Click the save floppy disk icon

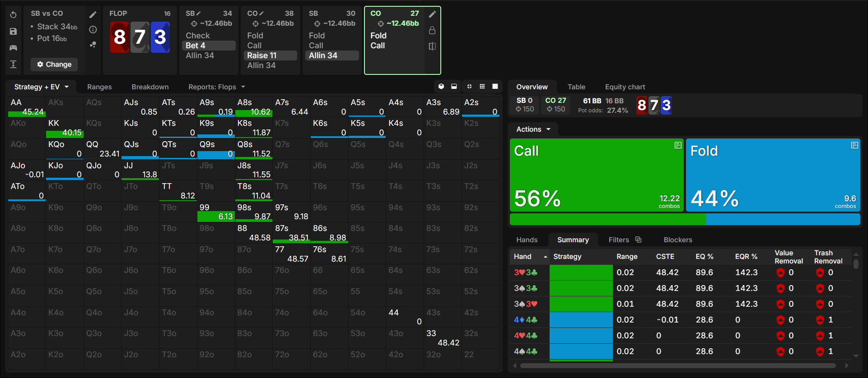13,32
